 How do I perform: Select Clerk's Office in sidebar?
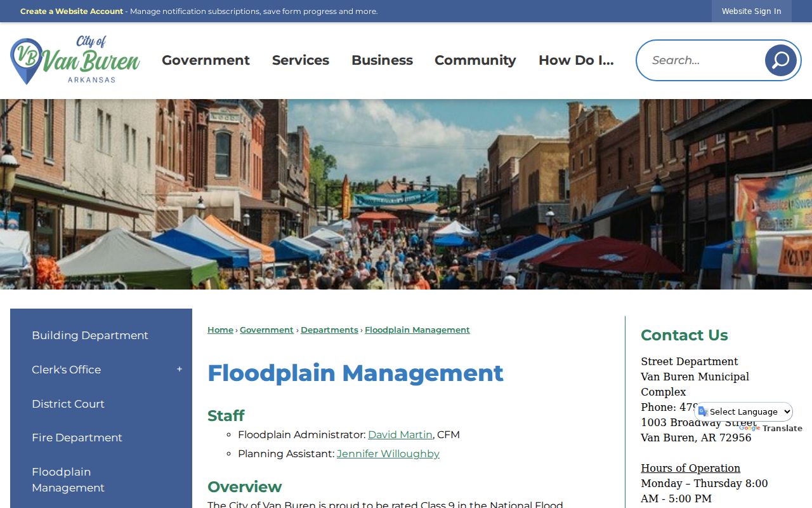point(66,370)
